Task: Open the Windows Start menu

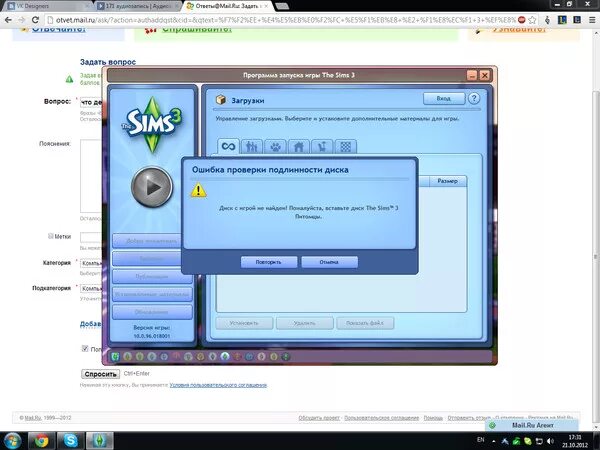Action: coord(13,440)
